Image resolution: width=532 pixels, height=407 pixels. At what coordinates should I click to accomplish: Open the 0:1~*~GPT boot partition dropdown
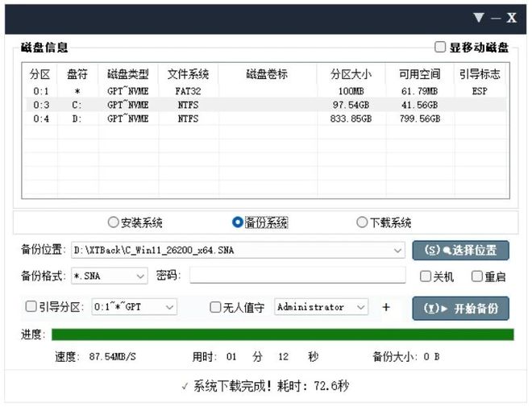click(169, 307)
